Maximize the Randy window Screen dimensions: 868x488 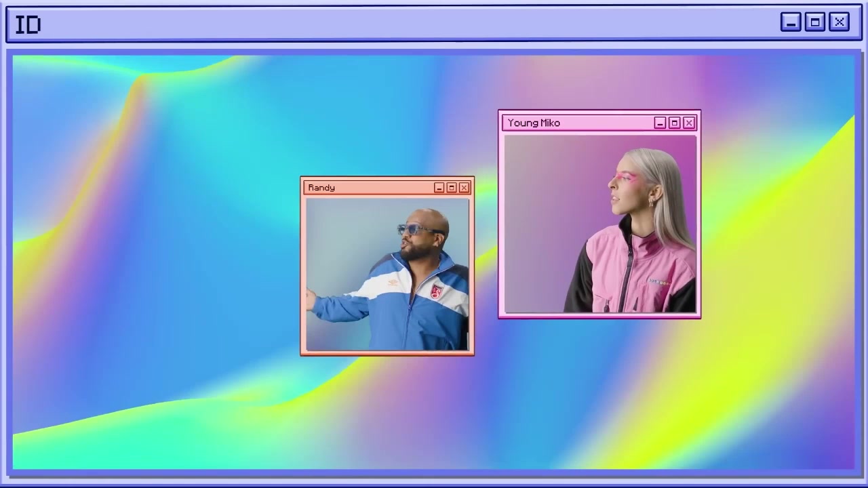pyautogui.click(x=451, y=188)
